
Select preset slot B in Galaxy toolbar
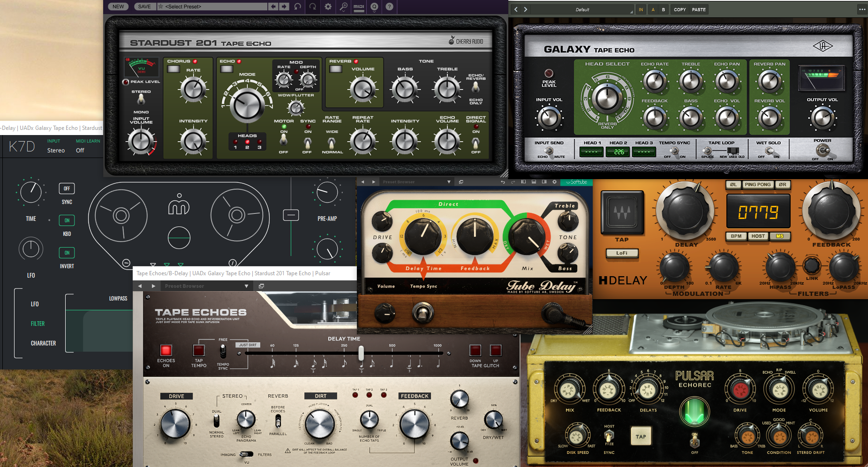click(664, 9)
